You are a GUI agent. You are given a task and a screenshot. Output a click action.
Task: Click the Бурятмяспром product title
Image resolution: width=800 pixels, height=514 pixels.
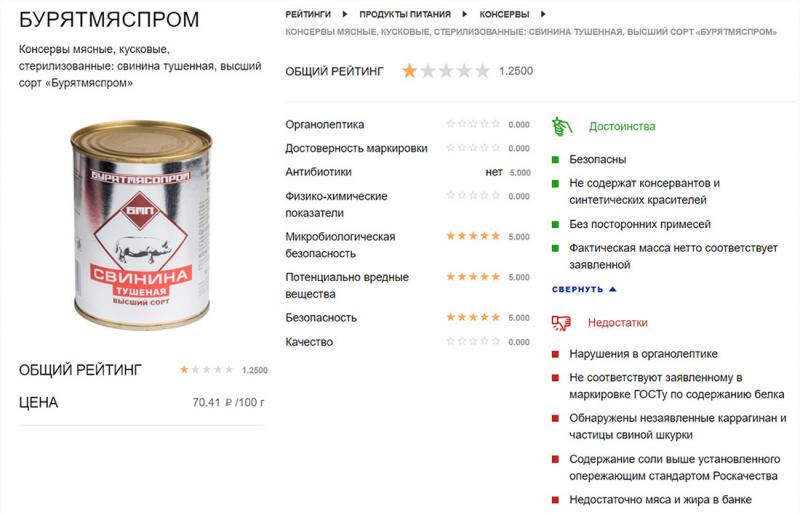click(x=109, y=19)
